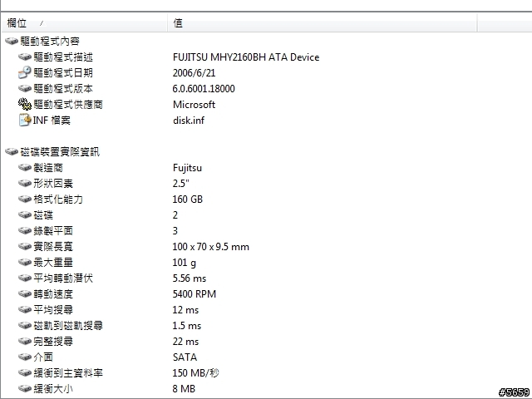Select the date value 2006/6/21
Viewport: 532px width, 399px height.
pyautogui.click(x=194, y=73)
